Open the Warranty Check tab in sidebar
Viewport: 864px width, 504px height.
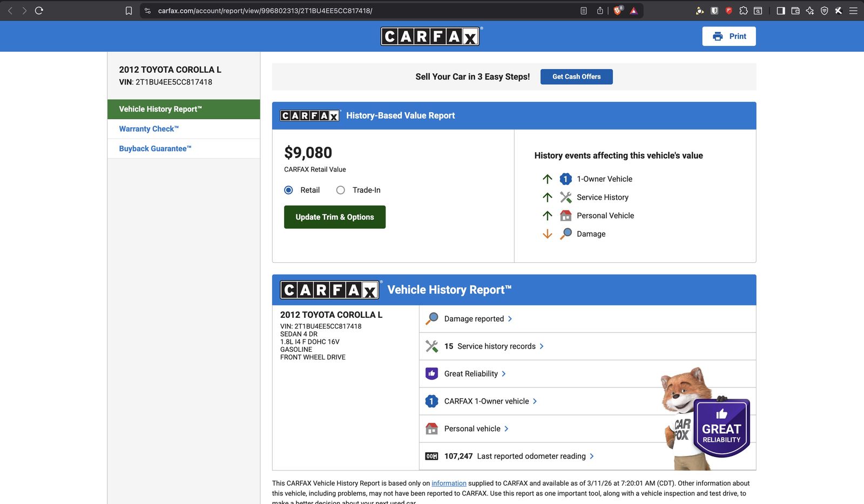click(x=148, y=129)
